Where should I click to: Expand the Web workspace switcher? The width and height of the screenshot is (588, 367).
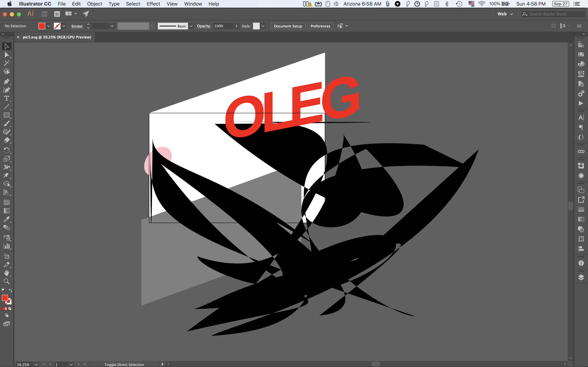coord(511,14)
